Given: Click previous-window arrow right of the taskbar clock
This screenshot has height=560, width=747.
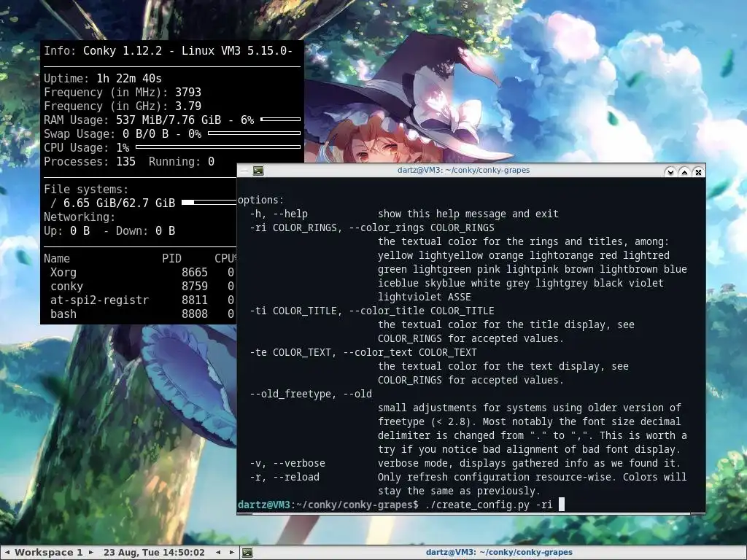Looking at the screenshot, I should tap(218, 553).
